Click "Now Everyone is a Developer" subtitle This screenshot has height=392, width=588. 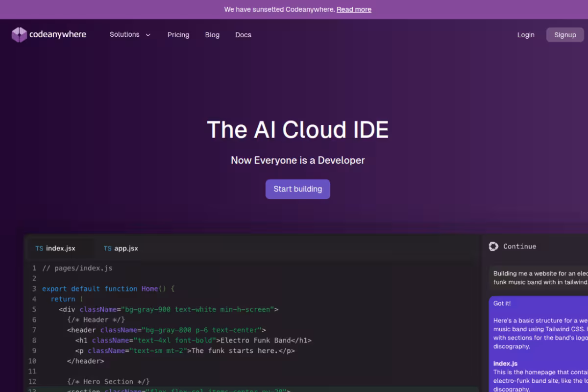pos(298,160)
